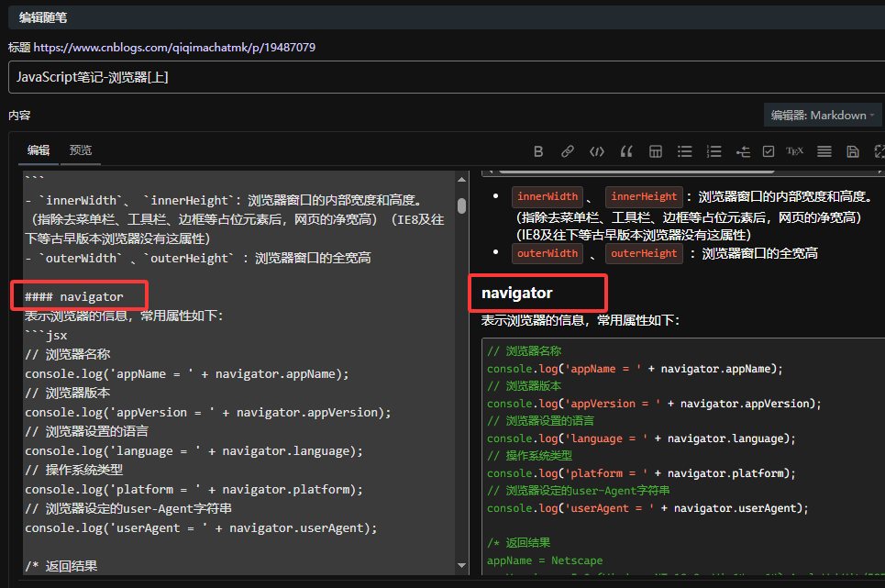Screen dimensions: 885x588
Task: Click preview code line navigator.userAgent
Action: pos(648,508)
